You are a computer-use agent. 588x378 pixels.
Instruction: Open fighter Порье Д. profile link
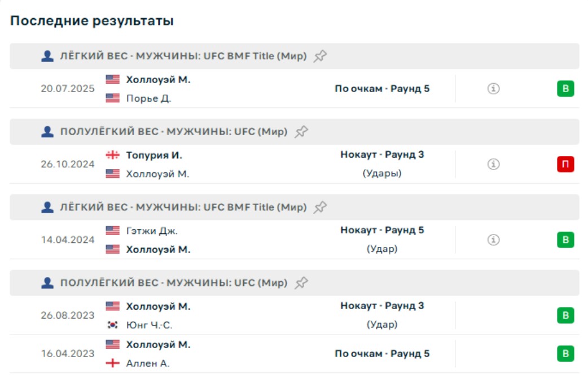(x=148, y=98)
